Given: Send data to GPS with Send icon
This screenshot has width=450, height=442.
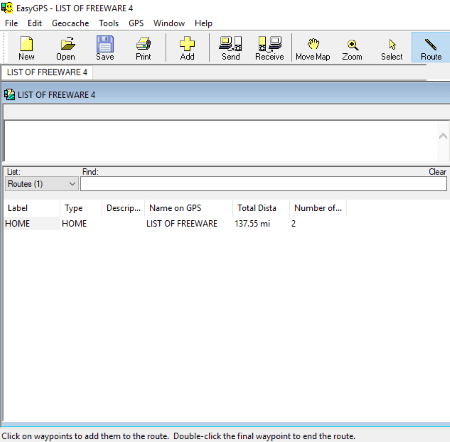Looking at the screenshot, I should point(231,48).
